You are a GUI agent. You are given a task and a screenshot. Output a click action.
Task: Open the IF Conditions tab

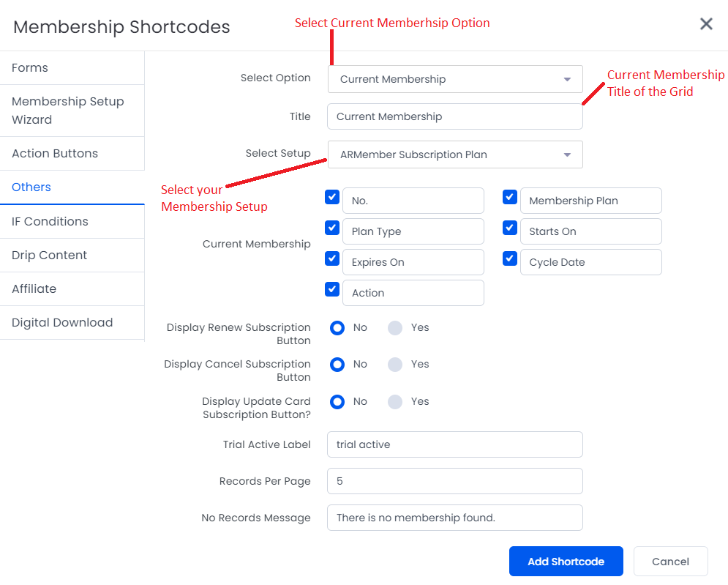point(72,222)
